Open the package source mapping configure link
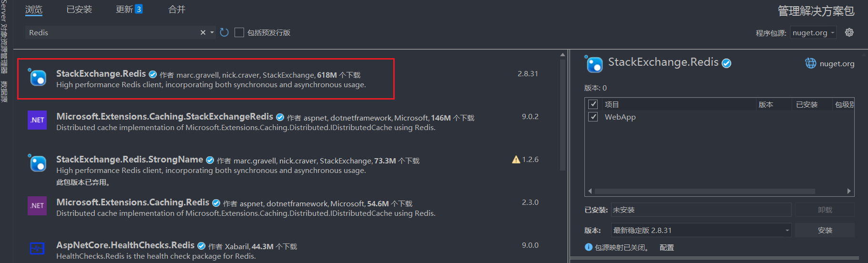This screenshot has width=868, height=263. (666, 248)
